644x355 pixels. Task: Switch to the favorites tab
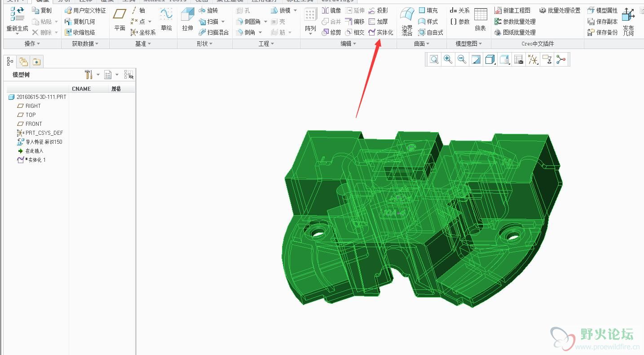(36, 62)
